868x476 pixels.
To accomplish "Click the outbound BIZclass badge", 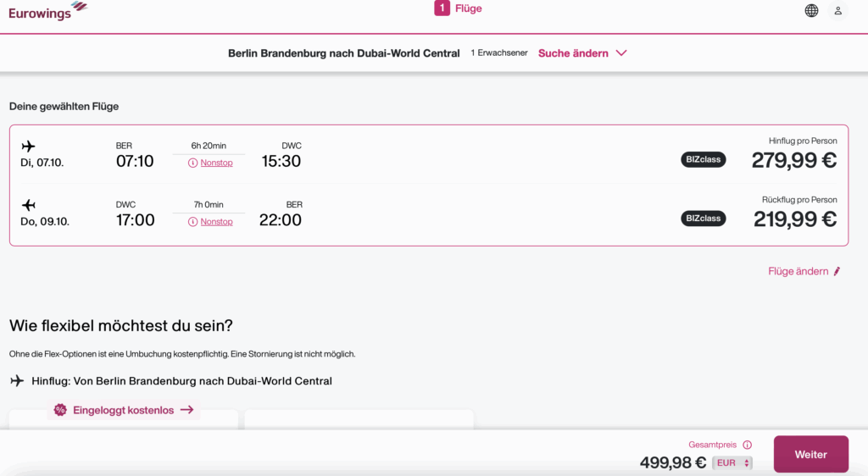I will 703,159.
